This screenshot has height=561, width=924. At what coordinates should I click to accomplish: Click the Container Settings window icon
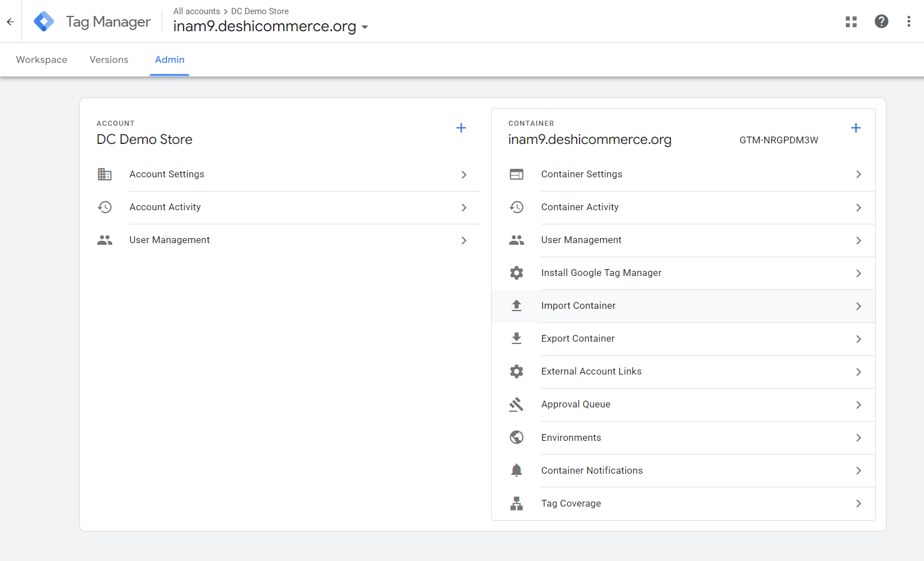[x=517, y=175]
